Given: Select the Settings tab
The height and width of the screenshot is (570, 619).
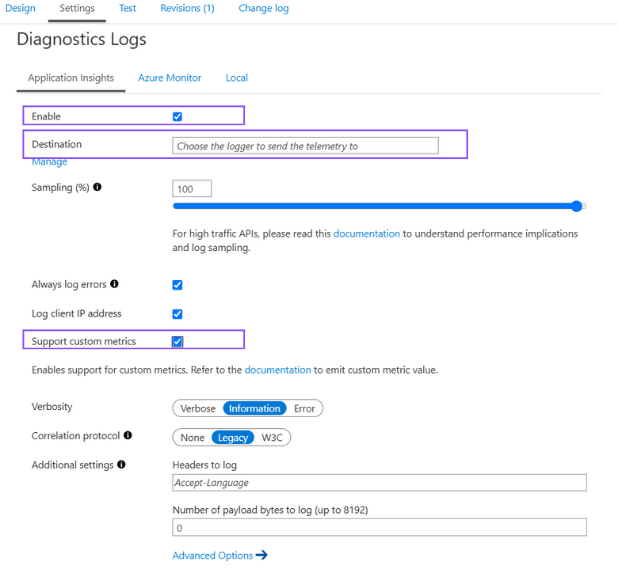Looking at the screenshot, I should pos(77,8).
